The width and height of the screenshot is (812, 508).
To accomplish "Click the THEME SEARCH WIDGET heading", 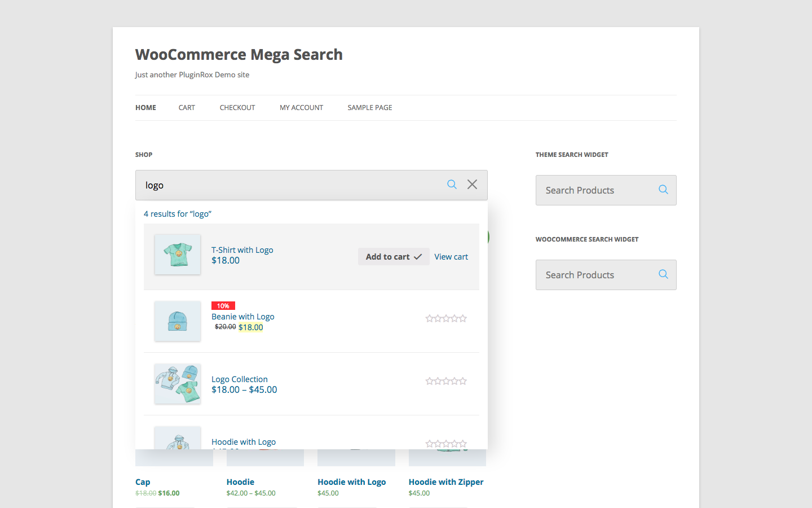I will [572, 155].
